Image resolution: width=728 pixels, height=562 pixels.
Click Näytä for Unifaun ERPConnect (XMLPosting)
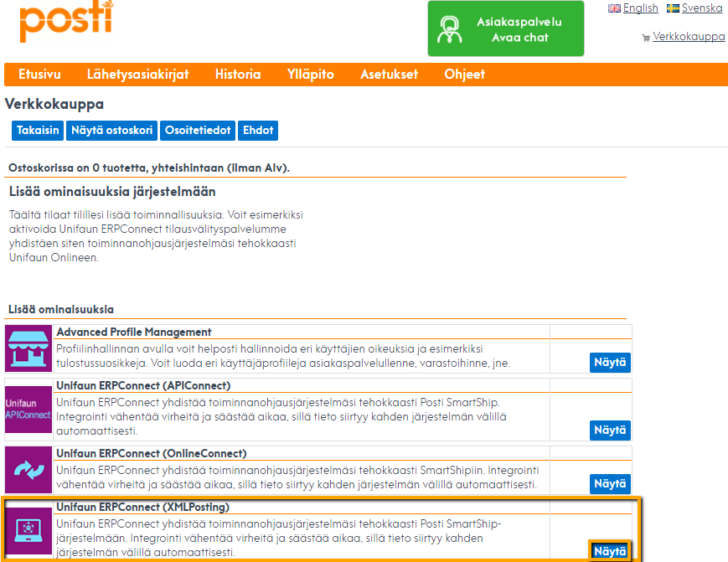[610, 551]
